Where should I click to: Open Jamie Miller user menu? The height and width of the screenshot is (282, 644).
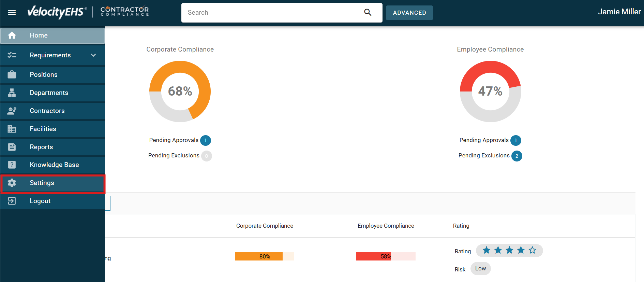[x=619, y=12]
